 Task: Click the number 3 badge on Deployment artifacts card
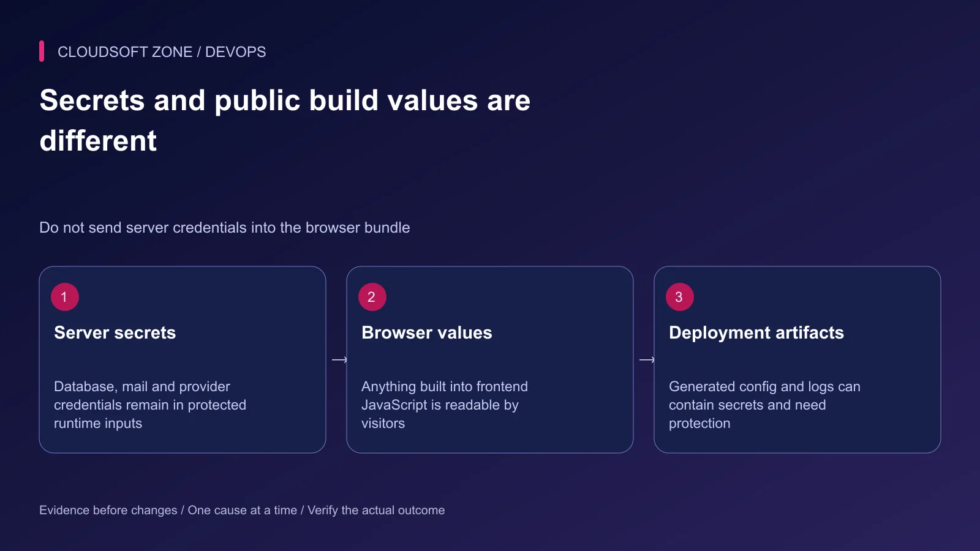(679, 297)
